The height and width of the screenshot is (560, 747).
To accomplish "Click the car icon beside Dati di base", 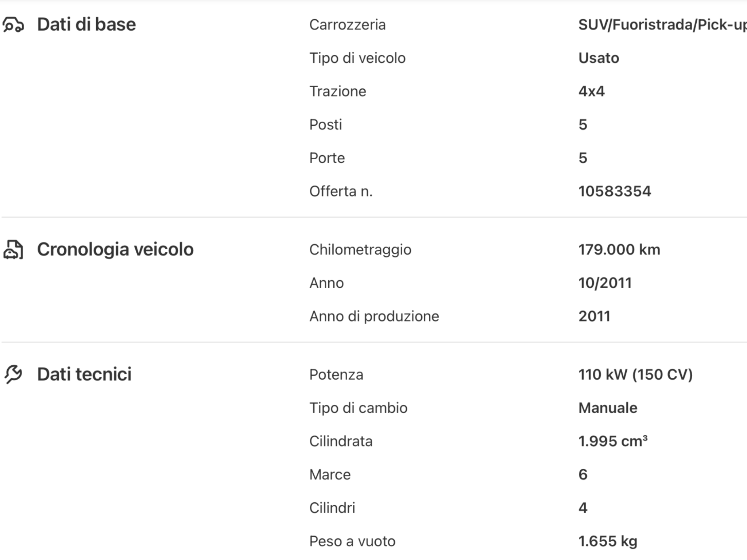I will (13, 25).
